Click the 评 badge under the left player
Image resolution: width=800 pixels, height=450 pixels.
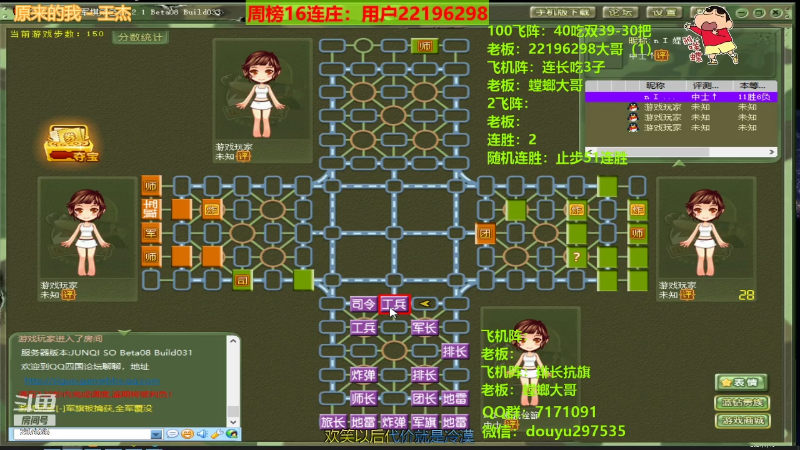[68, 294]
